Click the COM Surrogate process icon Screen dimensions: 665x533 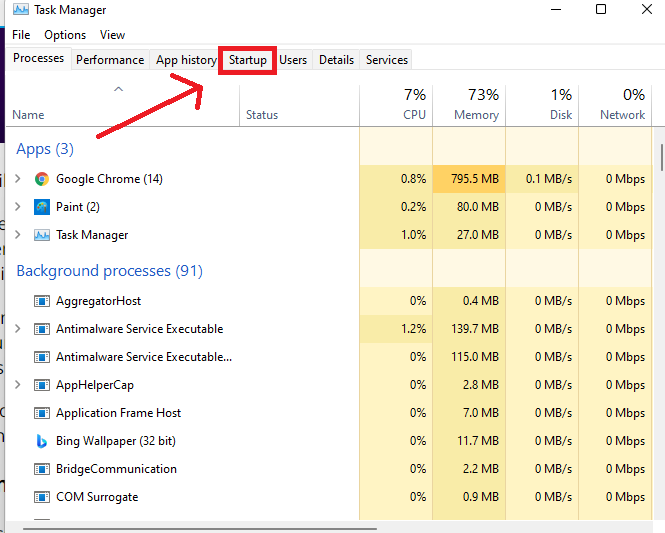[41, 497]
